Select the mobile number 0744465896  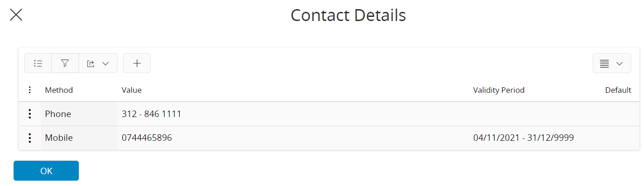coord(147,138)
